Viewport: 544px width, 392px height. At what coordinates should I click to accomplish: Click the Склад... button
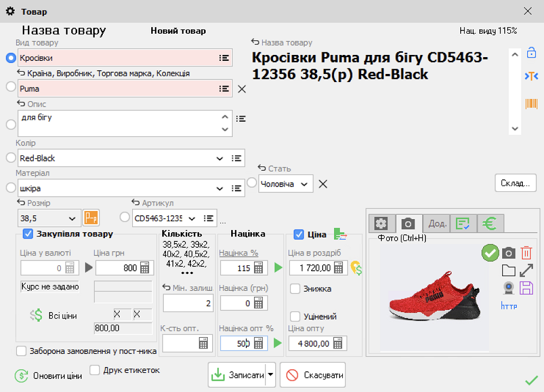pos(515,183)
